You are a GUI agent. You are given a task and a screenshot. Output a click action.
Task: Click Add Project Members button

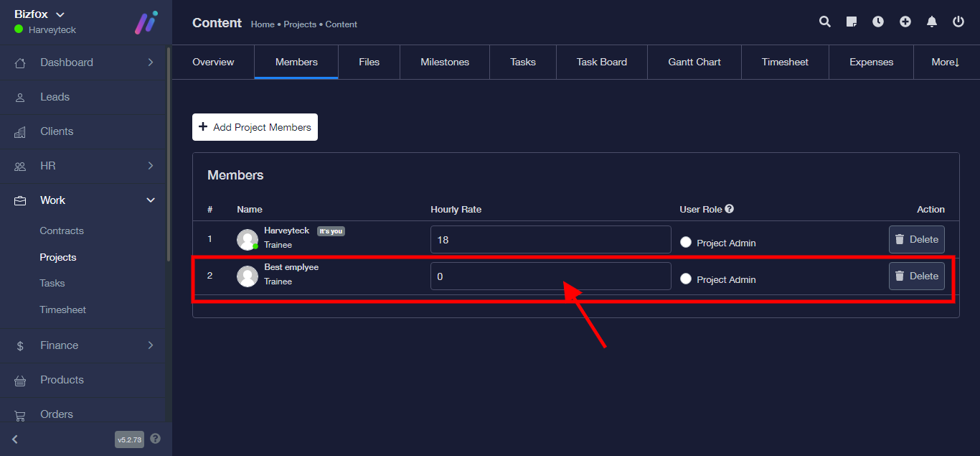(x=255, y=127)
